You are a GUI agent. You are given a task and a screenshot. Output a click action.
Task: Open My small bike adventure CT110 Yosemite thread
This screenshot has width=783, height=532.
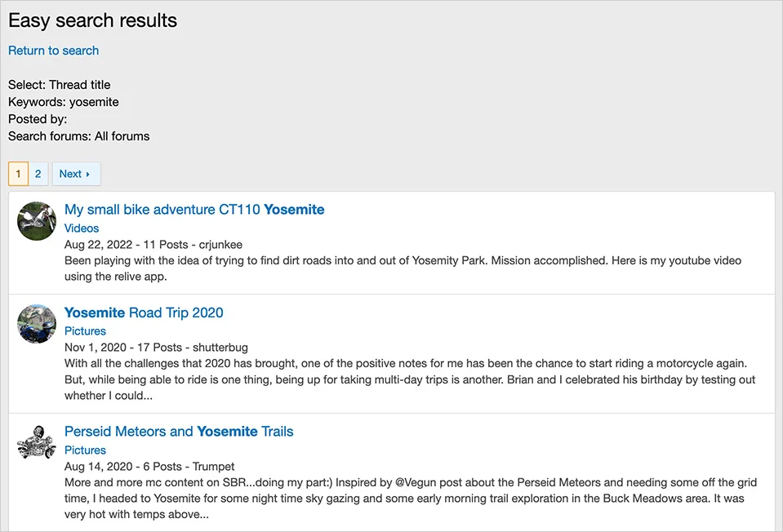(x=194, y=210)
